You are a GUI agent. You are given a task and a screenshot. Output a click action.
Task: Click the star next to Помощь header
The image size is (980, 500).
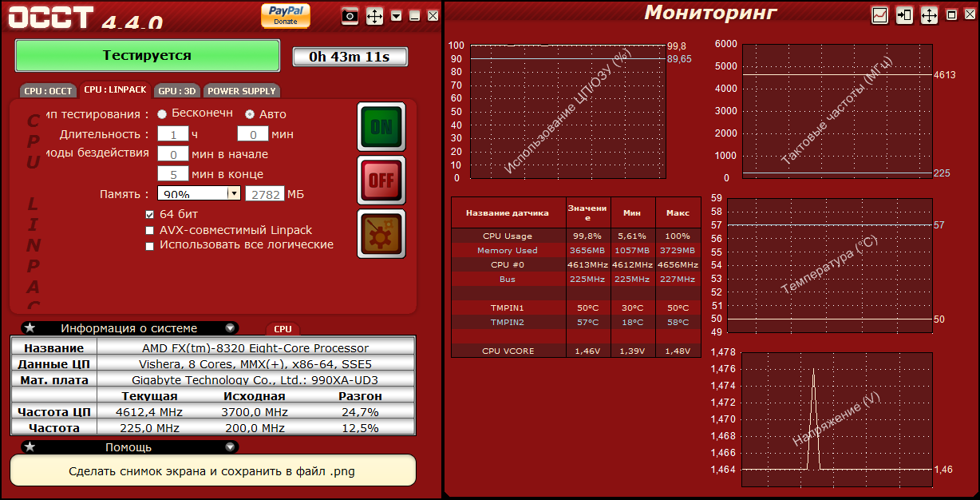pos(30,446)
